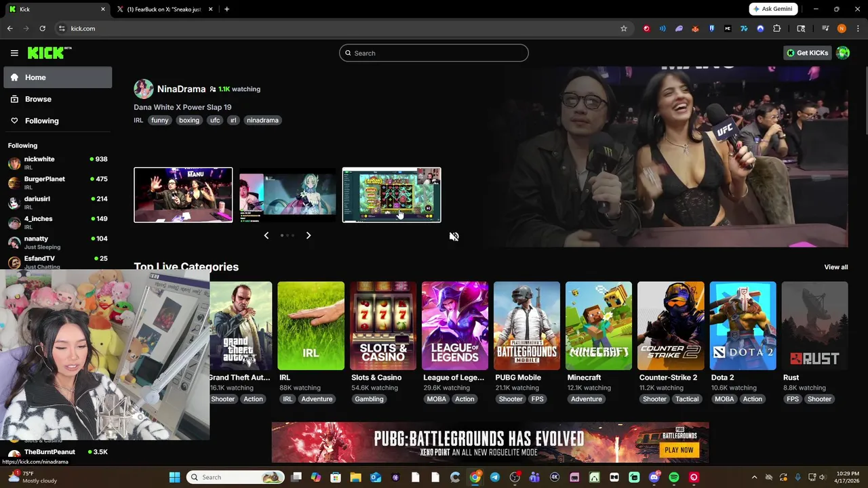Click NinaDrama's profile avatar
Viewport: 868px width, 488px height.
tap(143, 89)
